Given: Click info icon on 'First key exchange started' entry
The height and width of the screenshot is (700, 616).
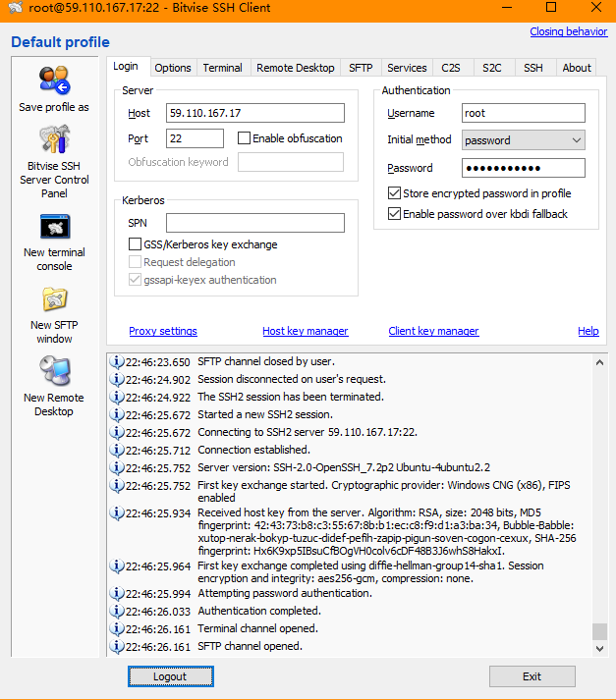Looking at the screenshot, I should click(x=117, y=485).
